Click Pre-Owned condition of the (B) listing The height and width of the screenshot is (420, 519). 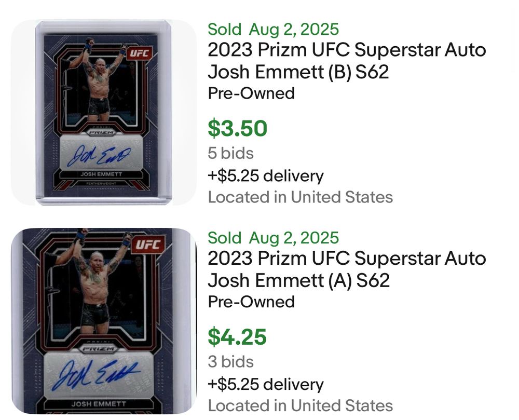[251, 93]
